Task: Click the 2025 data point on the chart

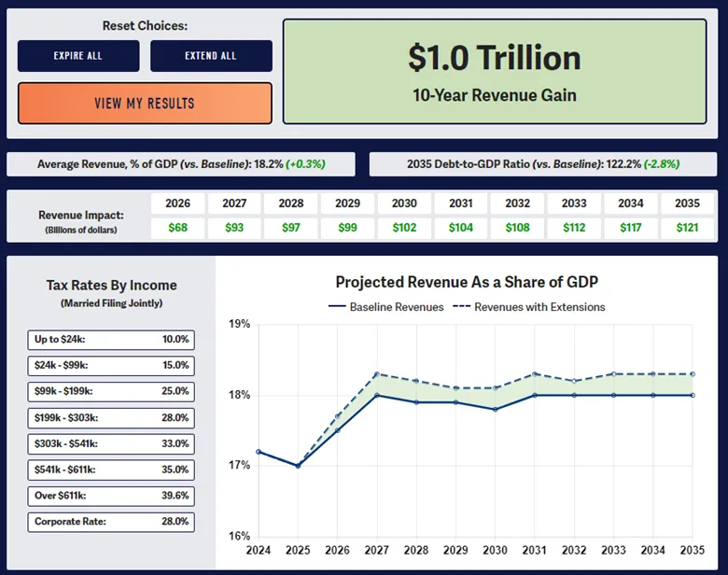Action: click(x=298, y=465)
